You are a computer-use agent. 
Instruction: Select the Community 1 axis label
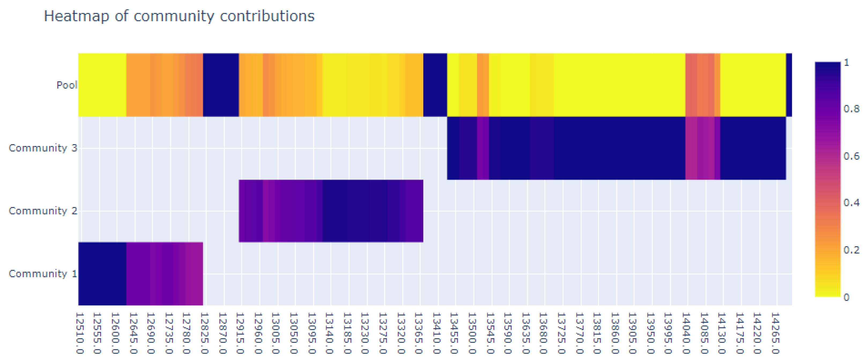click(x=43, y=274)
